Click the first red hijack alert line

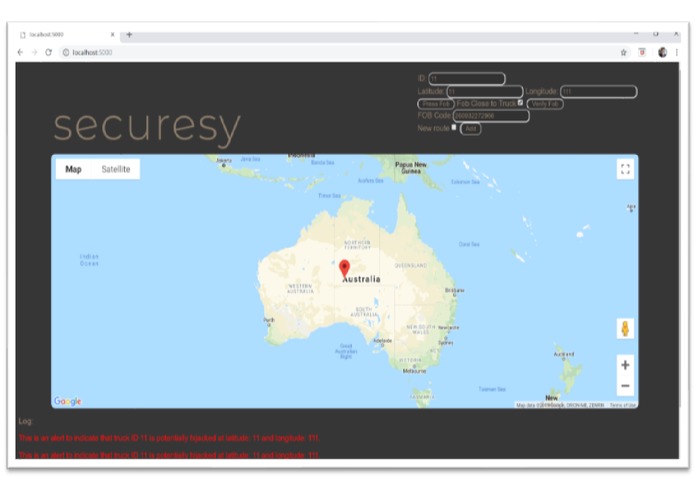169,438
